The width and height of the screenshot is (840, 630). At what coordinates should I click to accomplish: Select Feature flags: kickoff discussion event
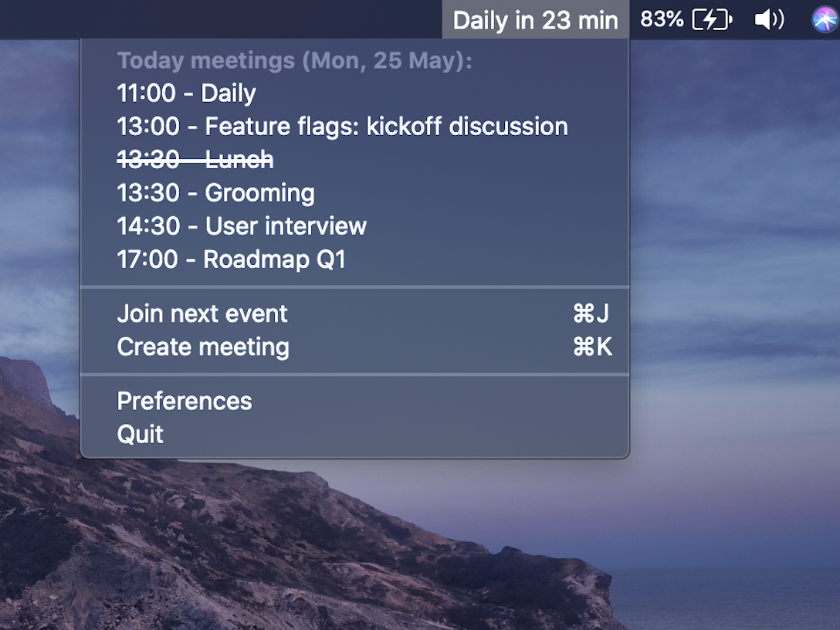(x=342, y=127)
